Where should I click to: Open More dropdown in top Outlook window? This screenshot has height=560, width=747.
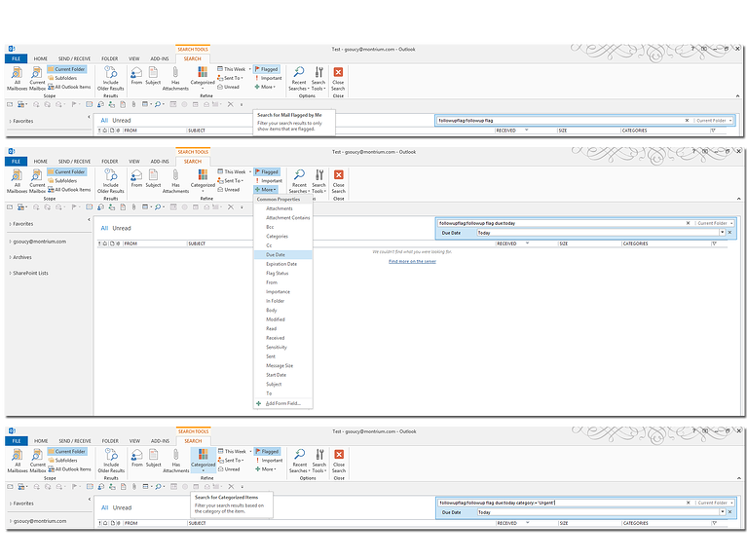pyautogui.click(x=265, y=88)
